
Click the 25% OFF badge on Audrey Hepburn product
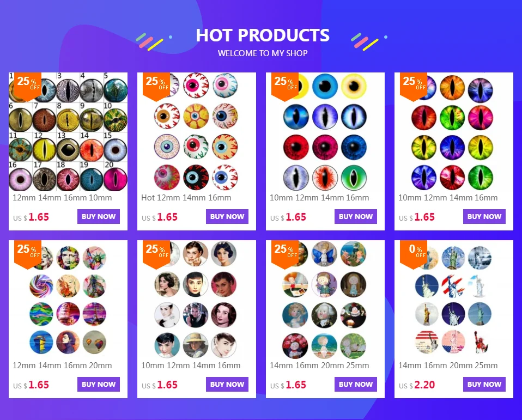156,254
